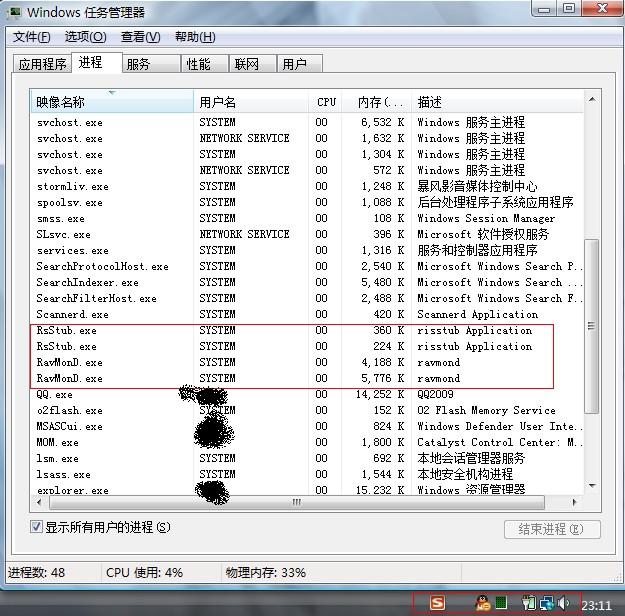Select the lsass.exe process row
This screenshot has height=616, width=625.
pos(307,474)
